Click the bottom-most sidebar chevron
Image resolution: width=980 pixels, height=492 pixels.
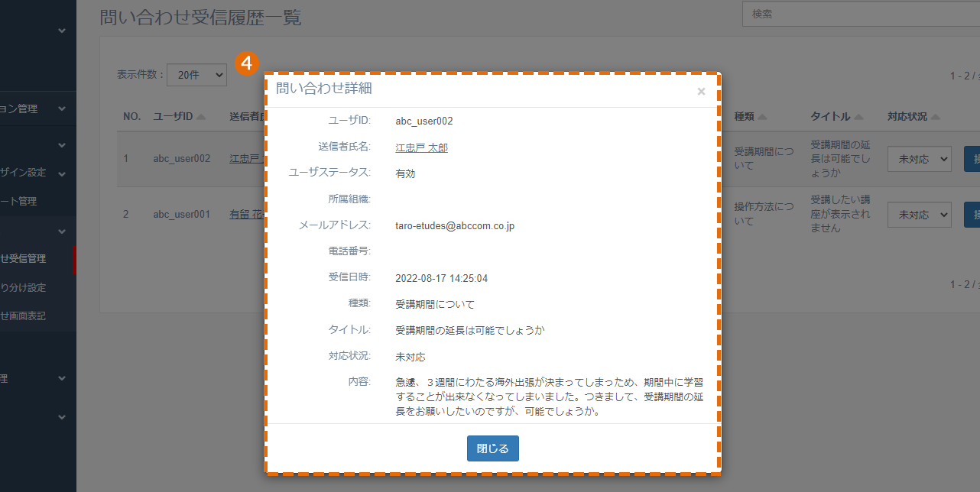tap(62, 416)
